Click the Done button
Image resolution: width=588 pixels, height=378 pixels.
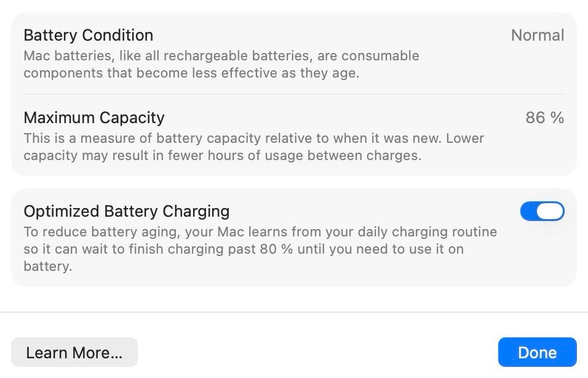[537, 352]
